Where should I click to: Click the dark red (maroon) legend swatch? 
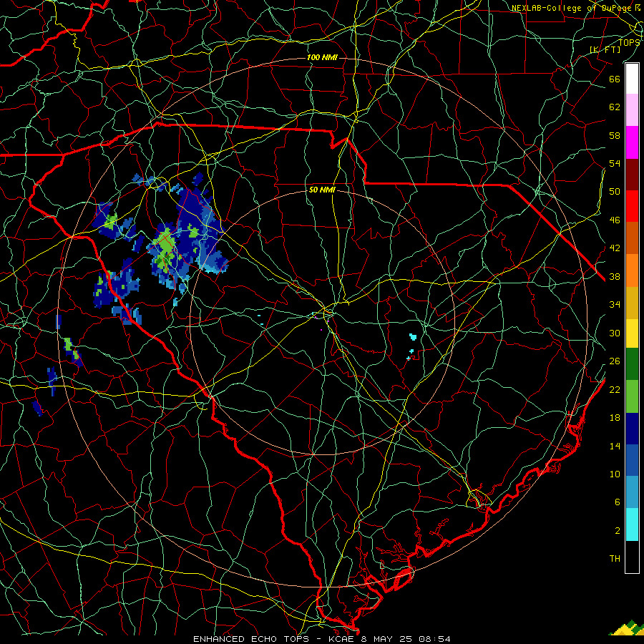pyautogui.click(x=632, y=174)
